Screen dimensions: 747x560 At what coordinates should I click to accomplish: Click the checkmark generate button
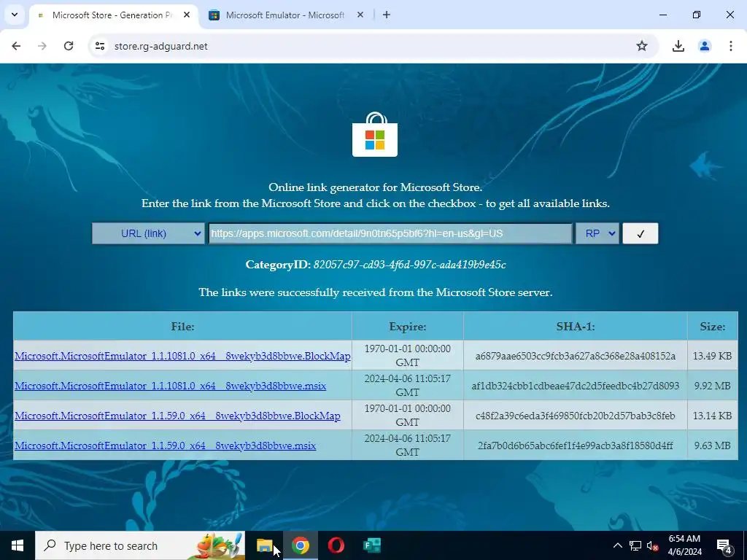coord(640,233)
